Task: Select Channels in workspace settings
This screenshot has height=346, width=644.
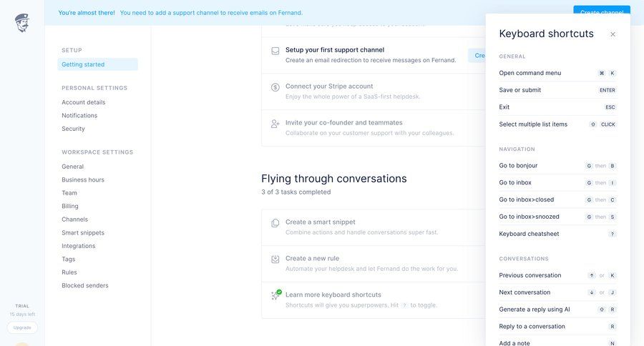Action: point(75,219)
